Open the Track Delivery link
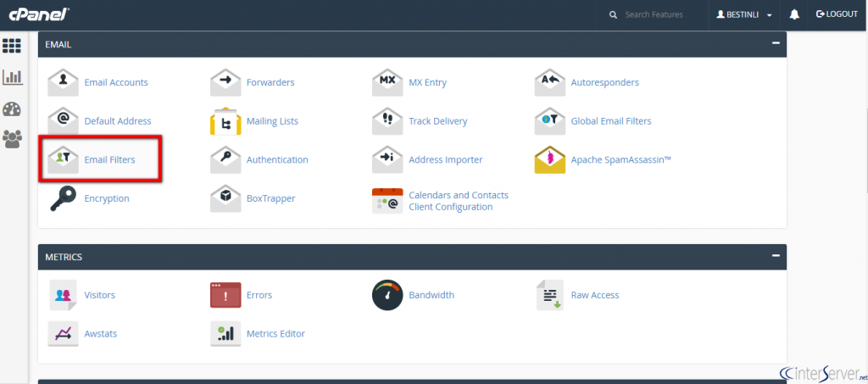The image size is (868, 384). (438, 121)
